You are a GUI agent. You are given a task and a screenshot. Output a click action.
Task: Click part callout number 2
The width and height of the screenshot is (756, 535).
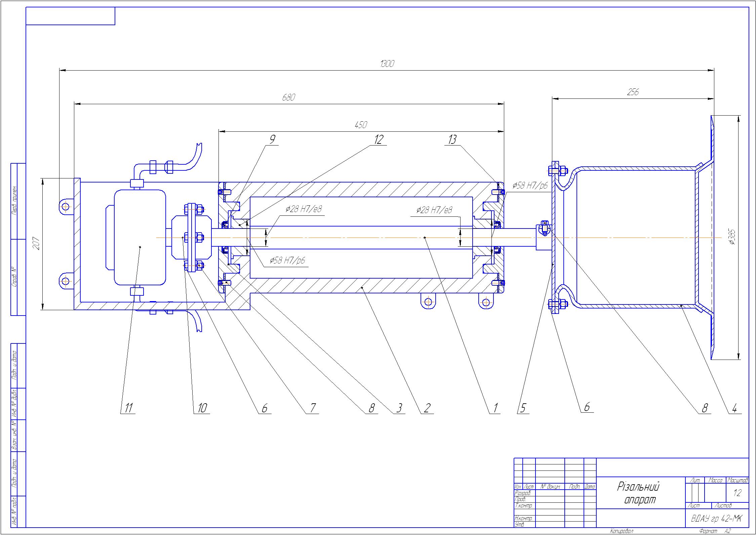[427, 408]
